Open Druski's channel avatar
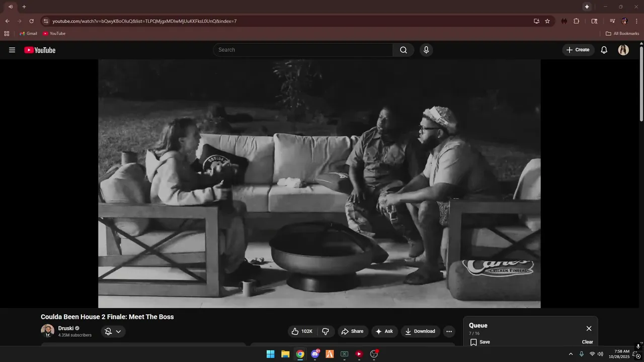Viewport: 644px width, 362px height. pyautogui.click(x=47, y=331)
